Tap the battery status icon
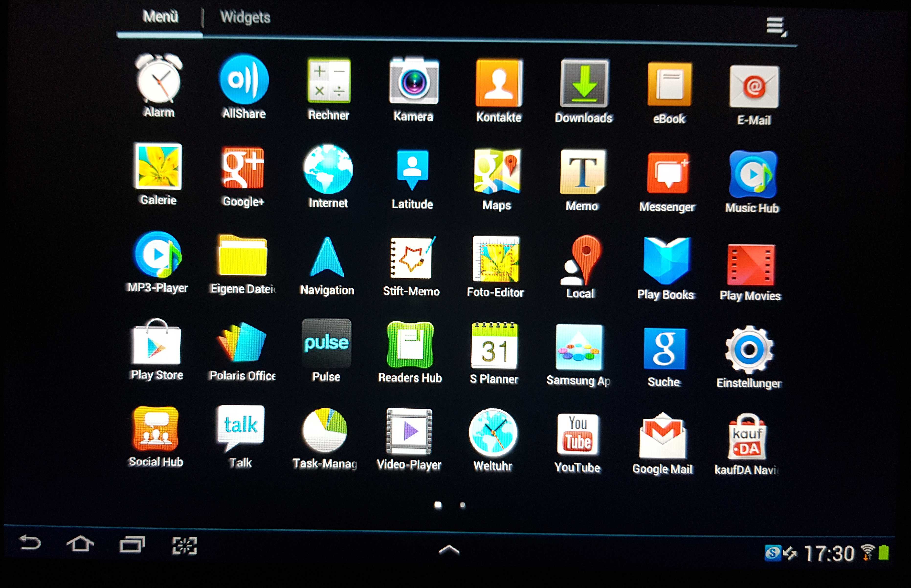Viewport: 911px width, 588px height. tap(884, 553)
